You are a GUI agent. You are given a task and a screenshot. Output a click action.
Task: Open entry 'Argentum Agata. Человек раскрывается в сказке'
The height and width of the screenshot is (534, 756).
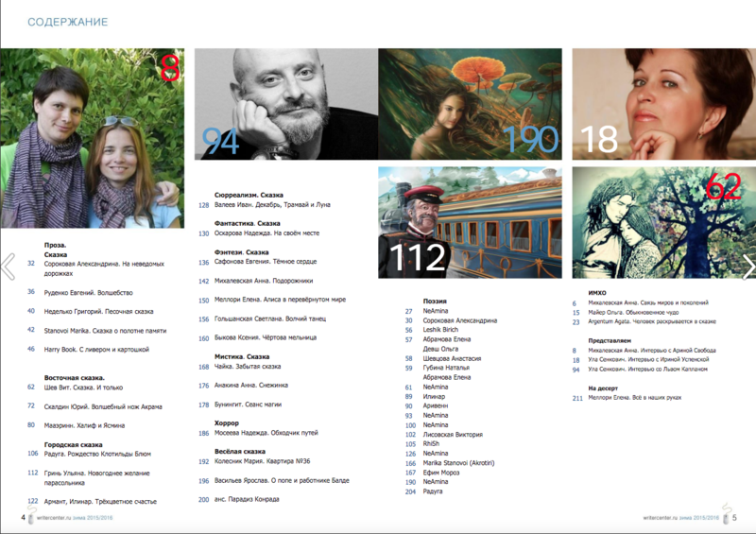652,321
